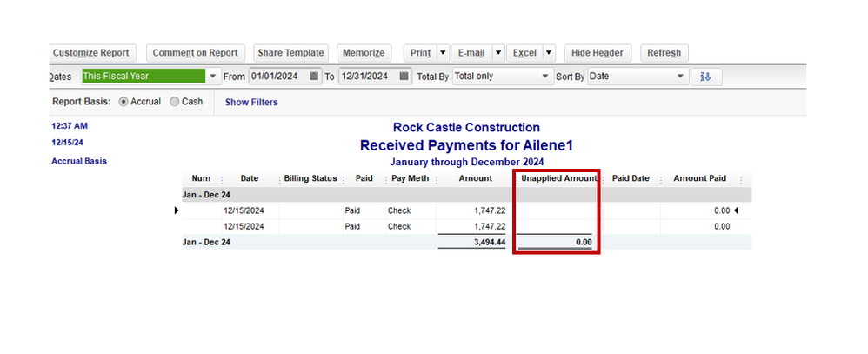Click the column resize handle after Num

[222, 179]
